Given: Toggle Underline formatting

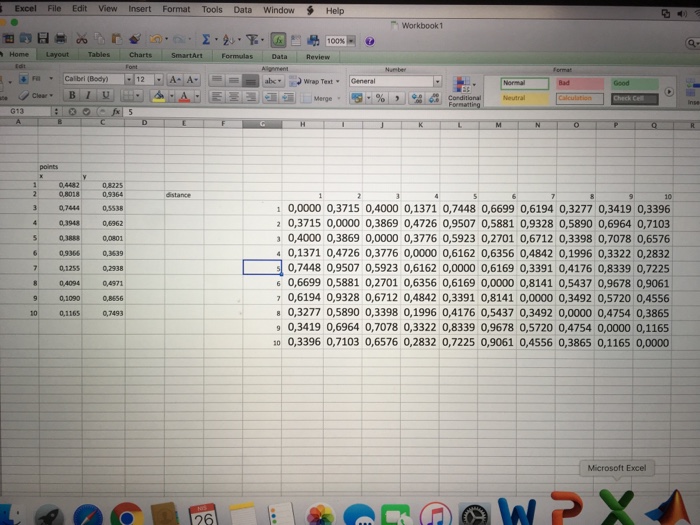Looking at the screenshot, I should (x=105, y=95).
